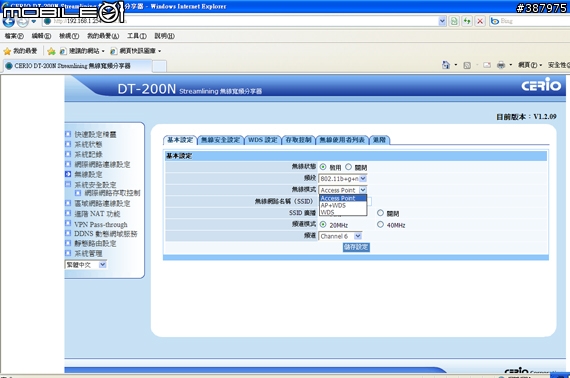
Task: Click the 網頁快訊圖庫 favorites bar link
Action: [135, 51]
